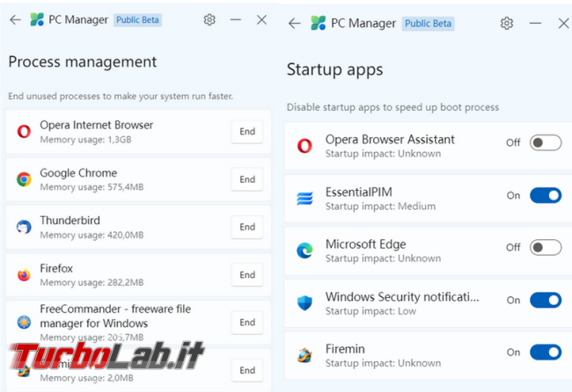Image resolution: width=572 pixels, height=392 pixels.
Task: Click PC Manager logo in Process management window
Action: [x=37, y=19]
